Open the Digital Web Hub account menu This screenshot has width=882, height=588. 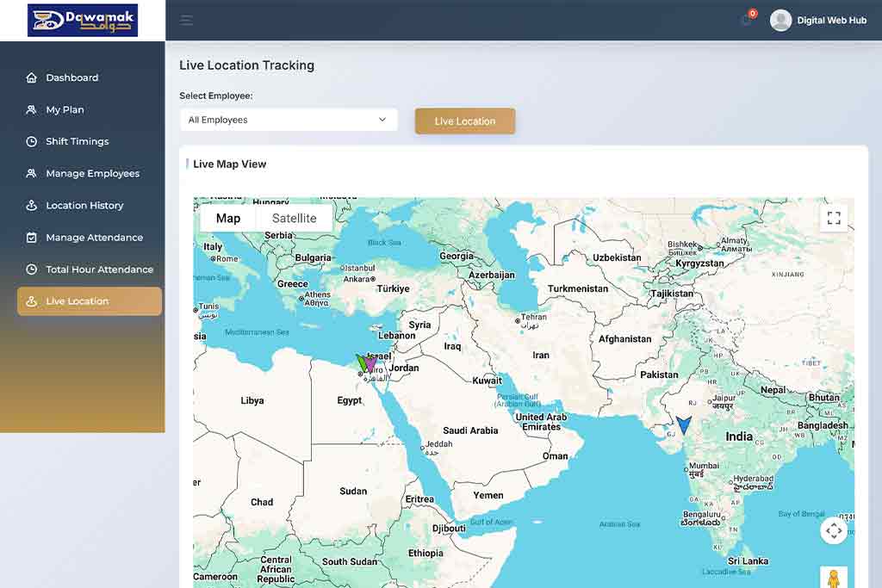click(831, 21)
